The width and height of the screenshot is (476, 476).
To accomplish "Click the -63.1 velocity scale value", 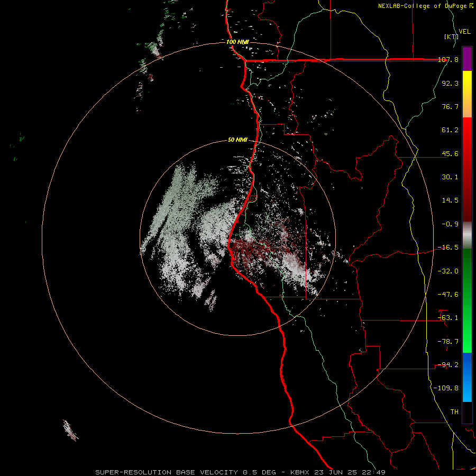I will pyautogui.click(x=448, y=318).
